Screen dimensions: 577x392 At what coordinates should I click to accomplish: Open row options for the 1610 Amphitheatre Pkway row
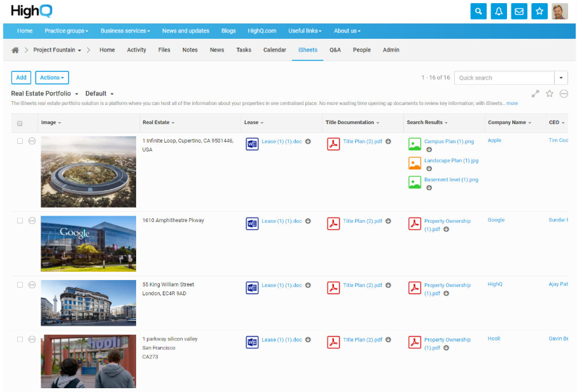coord(32,220)
